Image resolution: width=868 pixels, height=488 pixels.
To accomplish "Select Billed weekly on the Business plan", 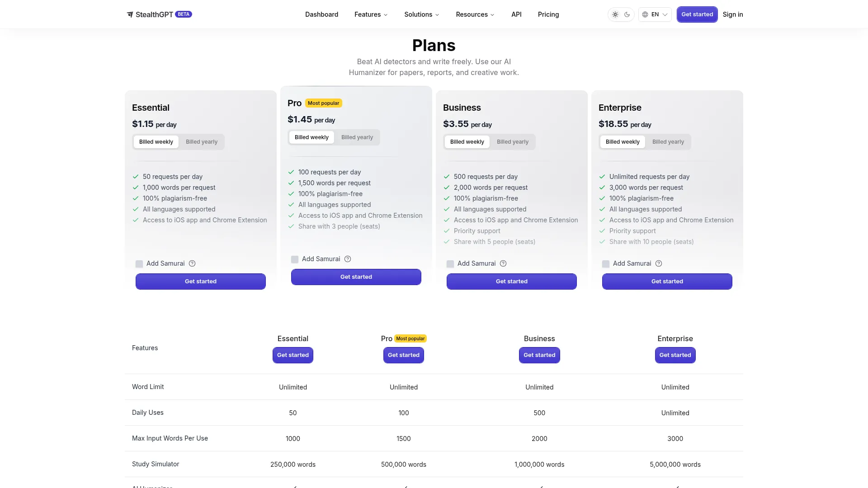I will tap(467, 141).
